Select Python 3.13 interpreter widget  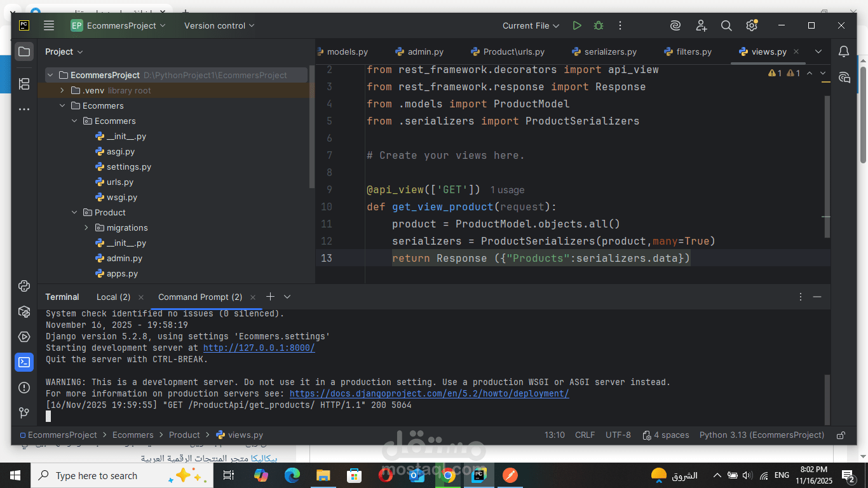pyautogui.click(x=762, y=435)
